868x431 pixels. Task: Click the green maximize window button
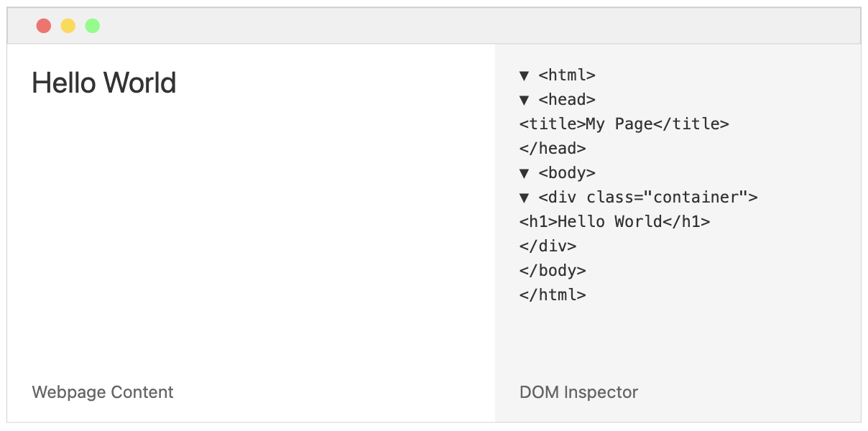click(x=93, y=26)
